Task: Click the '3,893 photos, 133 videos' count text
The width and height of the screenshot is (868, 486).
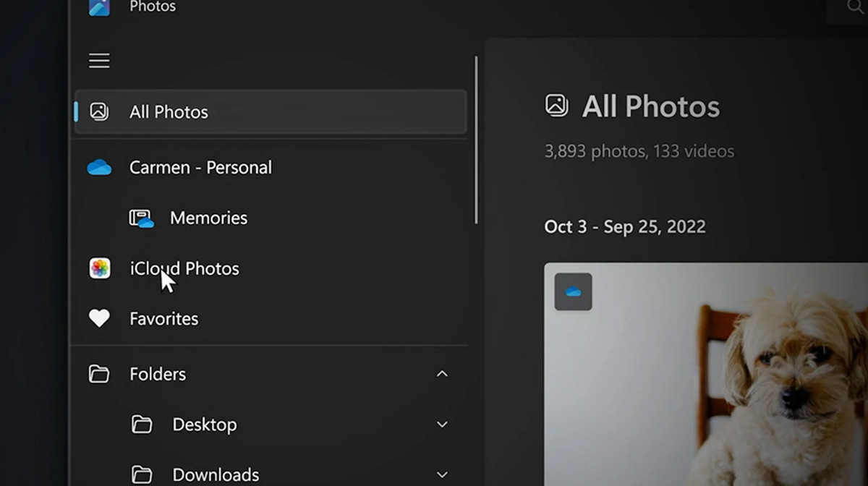Action: tap(639, 151)
